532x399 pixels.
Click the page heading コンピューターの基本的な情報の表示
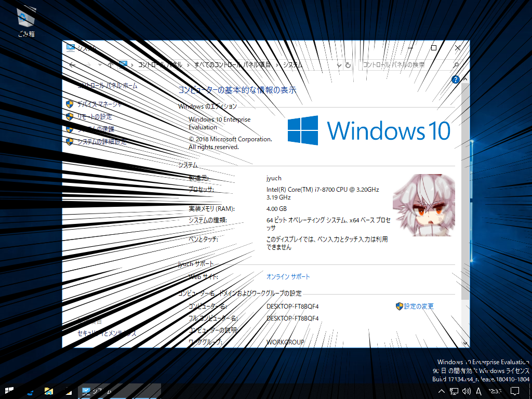[237, 90]
